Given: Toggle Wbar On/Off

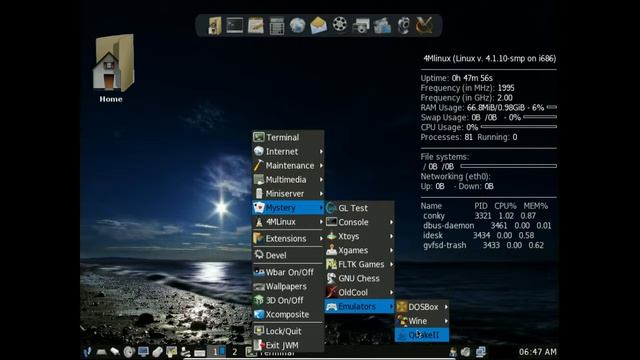Looking at the screenshot, I should pos(288,272).
